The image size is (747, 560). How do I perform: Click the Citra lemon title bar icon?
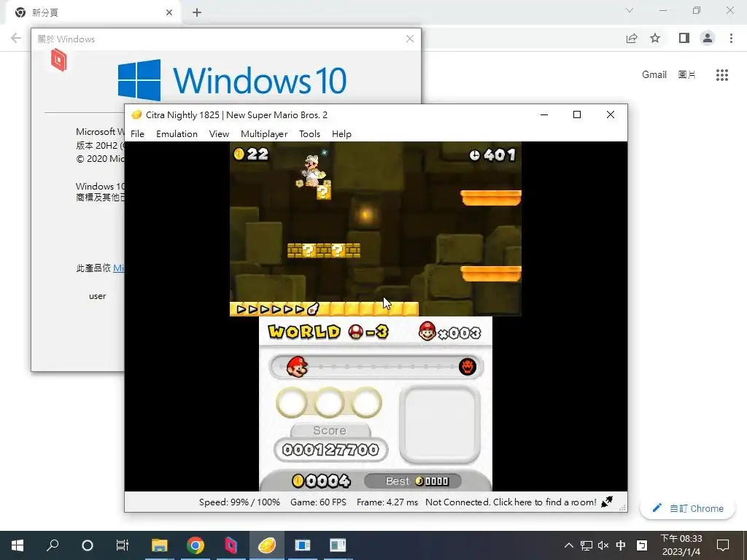coord(136,114)
